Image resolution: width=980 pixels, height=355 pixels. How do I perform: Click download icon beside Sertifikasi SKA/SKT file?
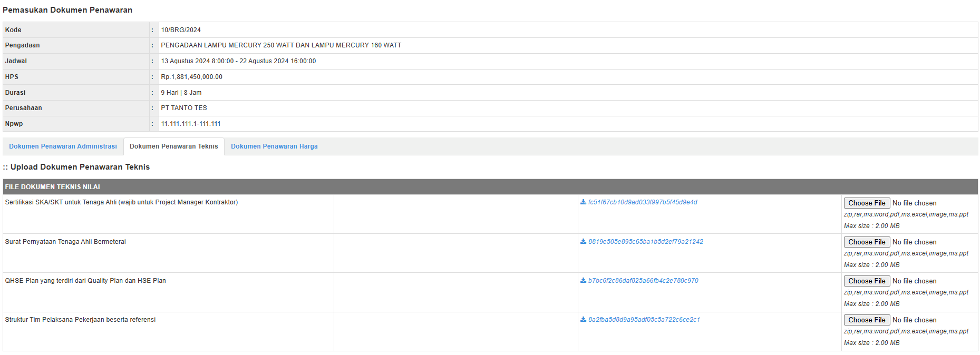click(583, 202)
